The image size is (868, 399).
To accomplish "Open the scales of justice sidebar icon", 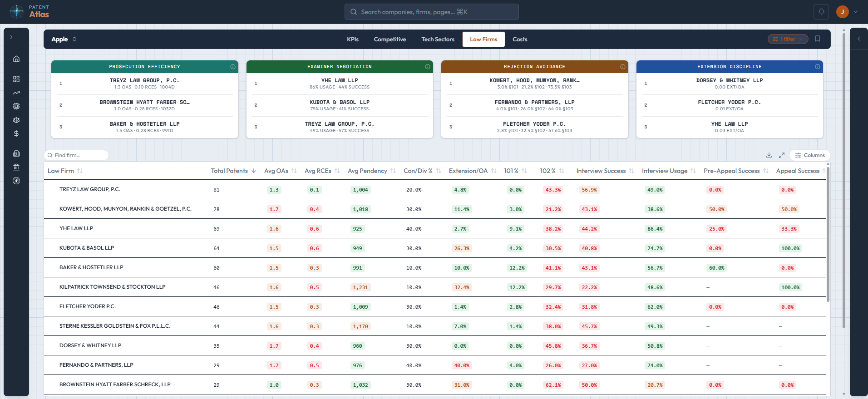I will 16,120.
